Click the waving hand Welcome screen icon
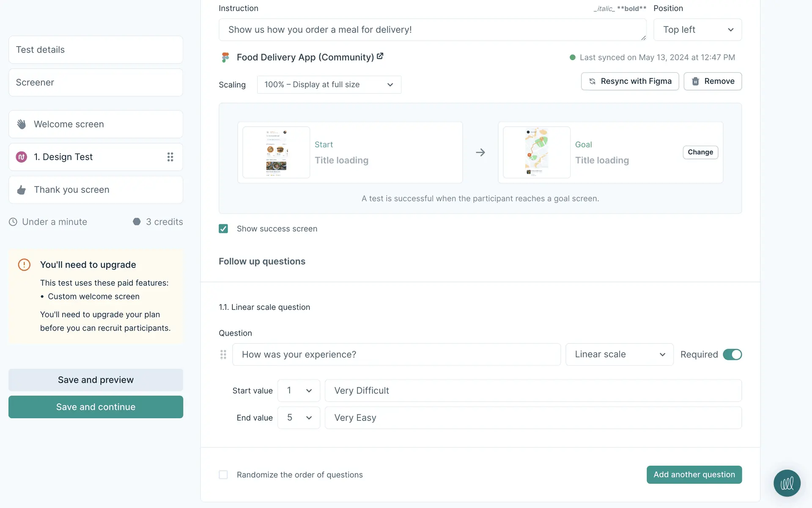Image resolution: width=812 pixels, height=508 pixels. coord(22,124)
